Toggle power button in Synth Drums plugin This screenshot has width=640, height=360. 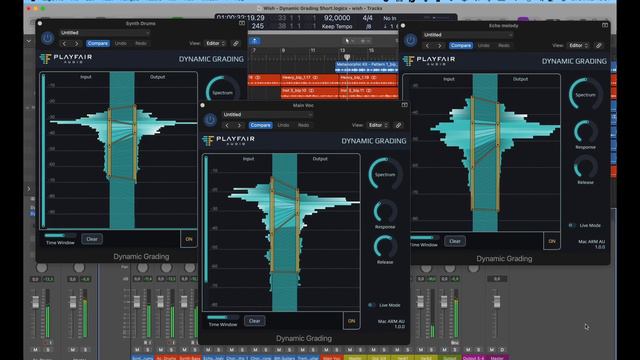[47, 38]
